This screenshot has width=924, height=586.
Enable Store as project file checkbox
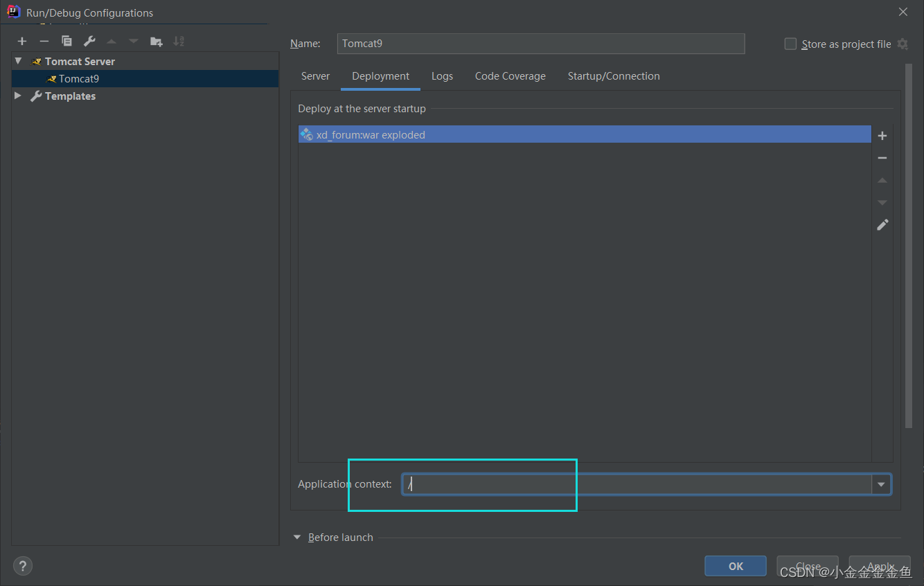point(790,44)
